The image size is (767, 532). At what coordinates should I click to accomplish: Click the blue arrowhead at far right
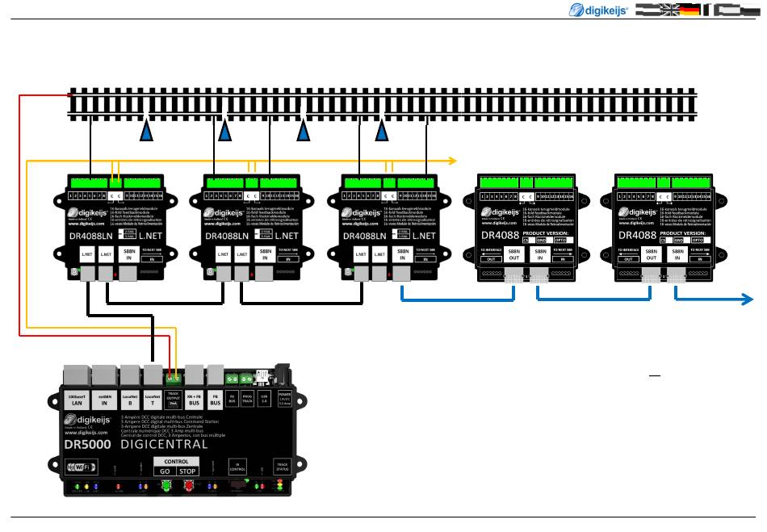(x=747, y=300)
